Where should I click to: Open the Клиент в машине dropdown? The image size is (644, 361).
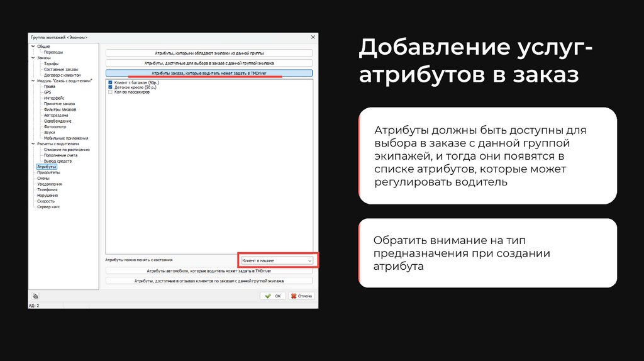[277, 260]
